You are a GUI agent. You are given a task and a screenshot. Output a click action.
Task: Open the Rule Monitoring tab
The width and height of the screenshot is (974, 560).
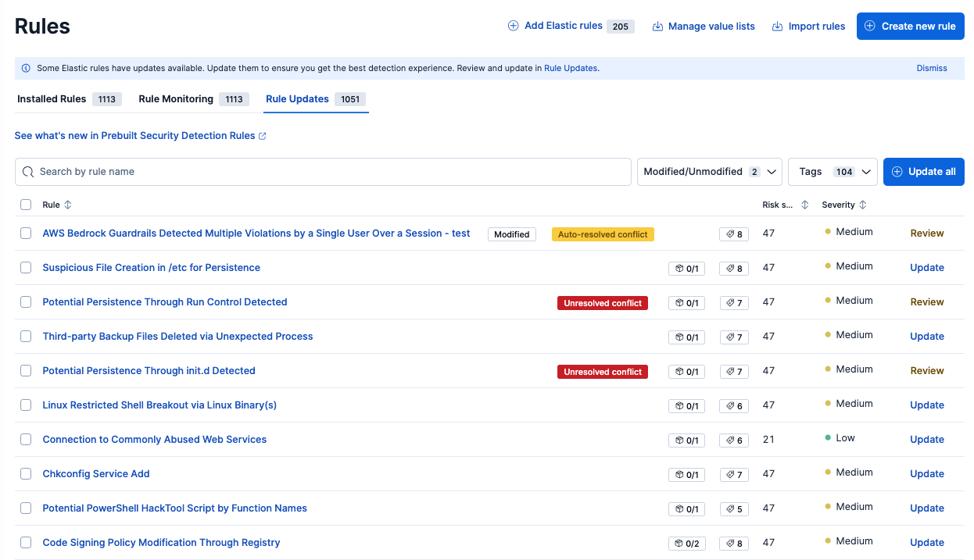(x=193, y=99)
